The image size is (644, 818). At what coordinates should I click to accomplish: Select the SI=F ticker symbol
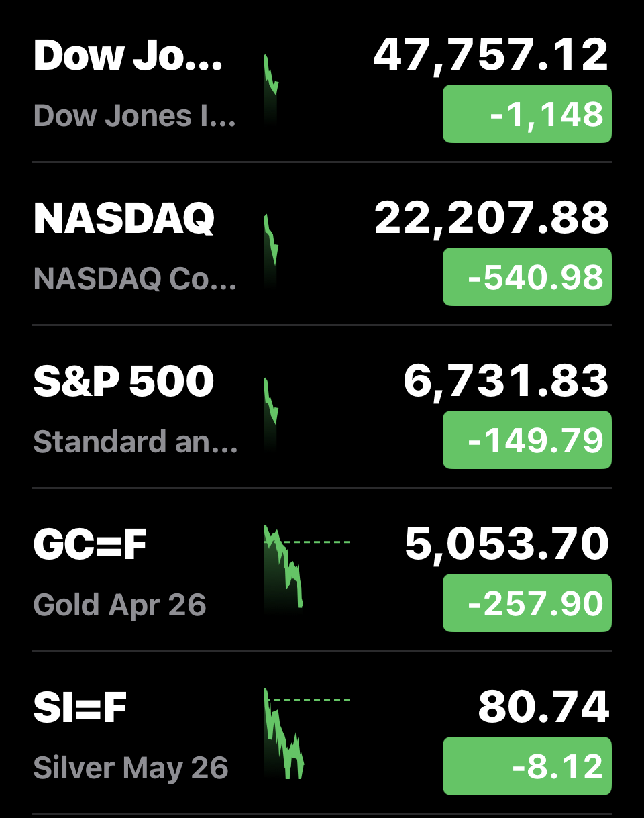80,707
